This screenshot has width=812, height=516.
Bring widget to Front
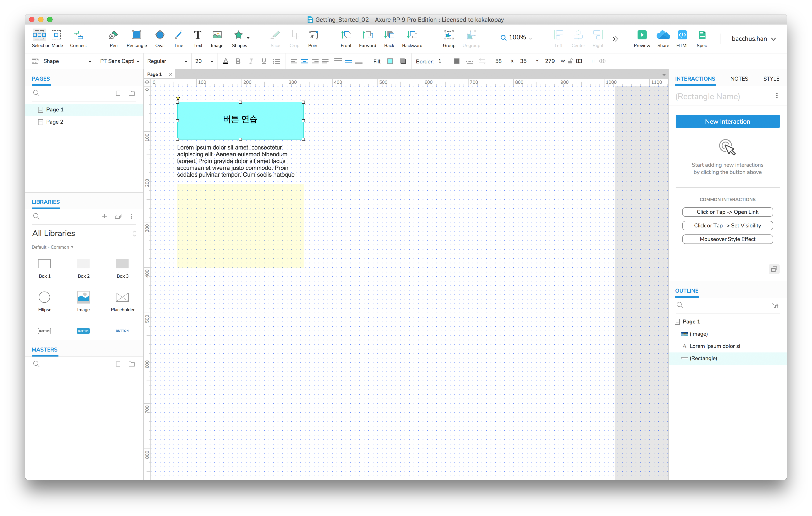(346, 35)
